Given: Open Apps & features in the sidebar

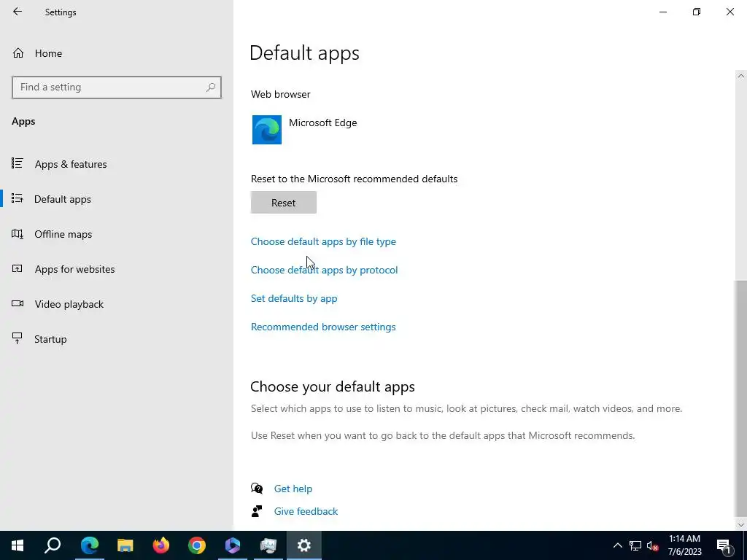Looking at the screenshot, I should tap(71, 164).
